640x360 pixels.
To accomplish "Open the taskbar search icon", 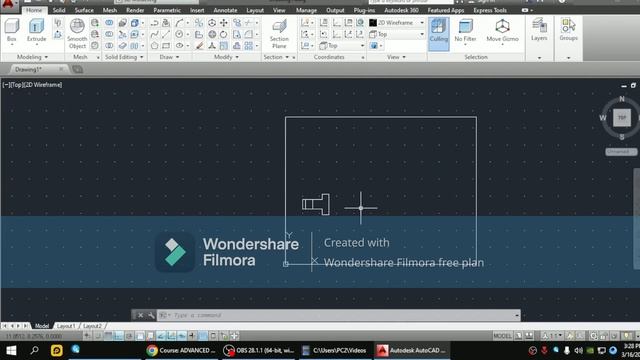I will 34,351.
